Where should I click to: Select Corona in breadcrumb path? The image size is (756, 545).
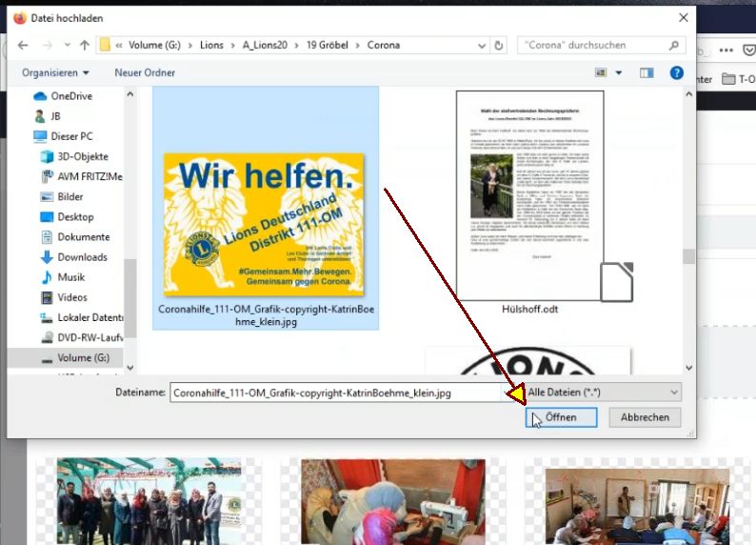pos(384,45)
